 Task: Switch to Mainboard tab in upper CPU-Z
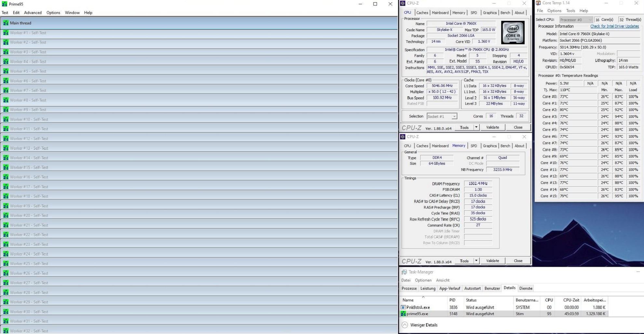pos(440,13)
